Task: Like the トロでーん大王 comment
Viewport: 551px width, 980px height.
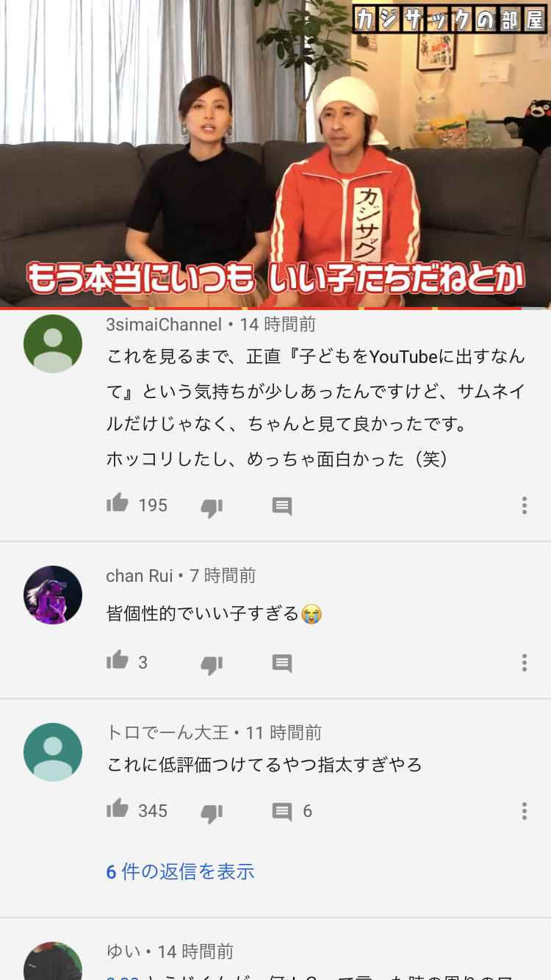Action: tap(118, 810)
